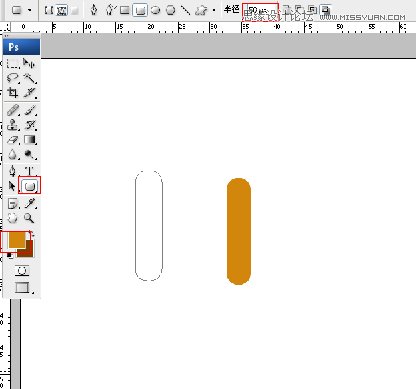Open geometry options dropdown arrow
This screenshot has width=416, height=389.
(x=214, y=10)
